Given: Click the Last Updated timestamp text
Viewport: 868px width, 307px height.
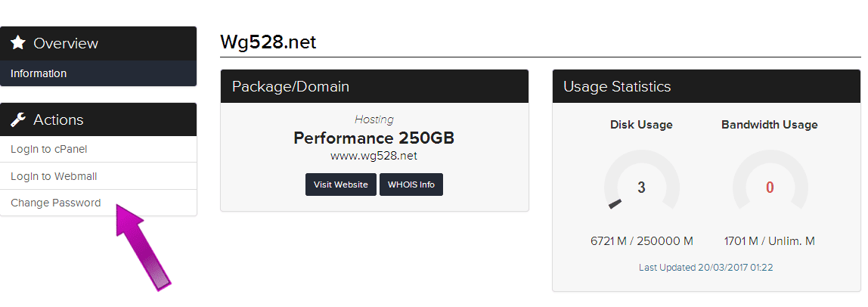Looking at the screenshot, I should (705, 267).
